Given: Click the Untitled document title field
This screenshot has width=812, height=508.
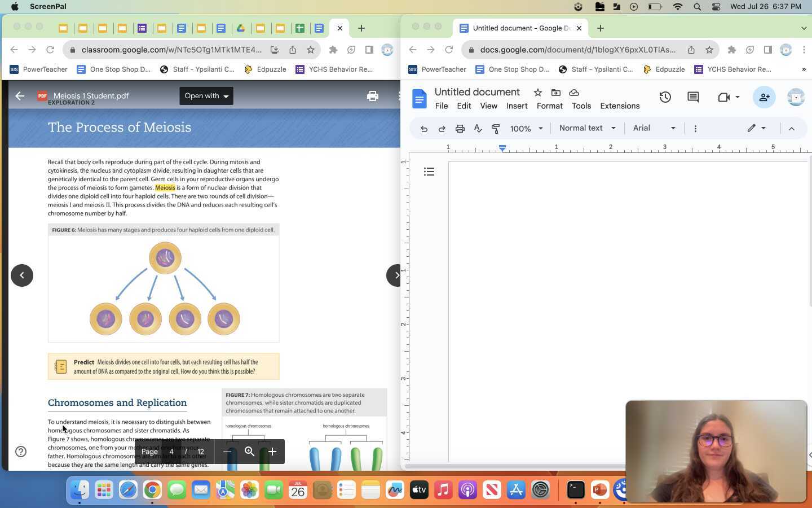Looking at the screenshot, I should (x=476, y=92).
